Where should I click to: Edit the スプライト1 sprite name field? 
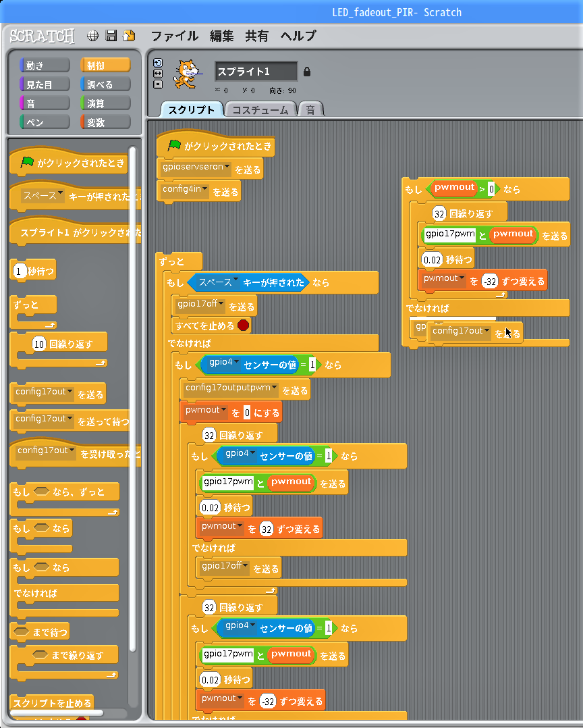256,72
